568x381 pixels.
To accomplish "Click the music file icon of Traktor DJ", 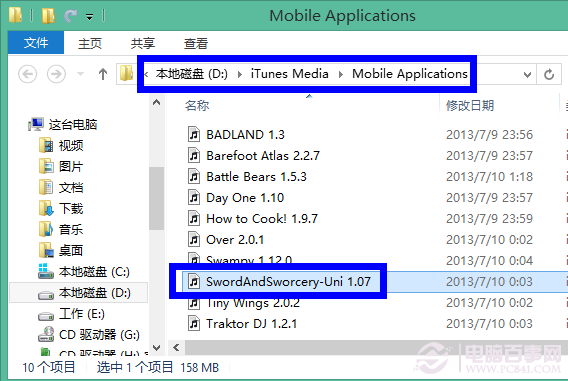I will [194, 323].
